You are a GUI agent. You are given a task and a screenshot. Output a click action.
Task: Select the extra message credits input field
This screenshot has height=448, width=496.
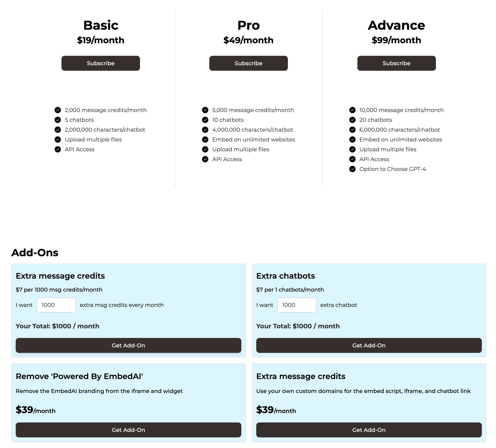pos(56,305)
